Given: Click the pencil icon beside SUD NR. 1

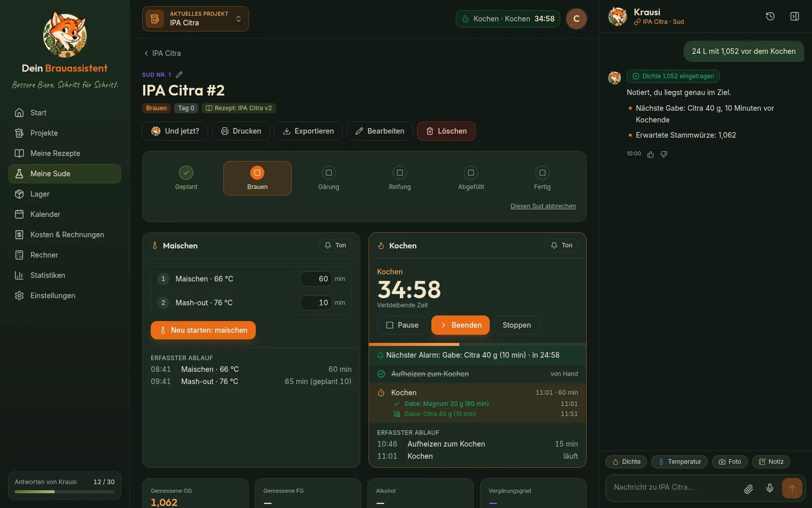Looking at the screenshot, I should (x=179, y=75).
